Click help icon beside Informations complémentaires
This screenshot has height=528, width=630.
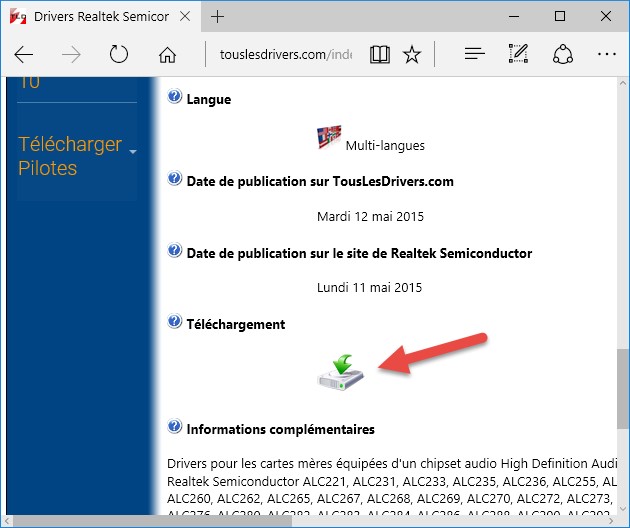174,428
